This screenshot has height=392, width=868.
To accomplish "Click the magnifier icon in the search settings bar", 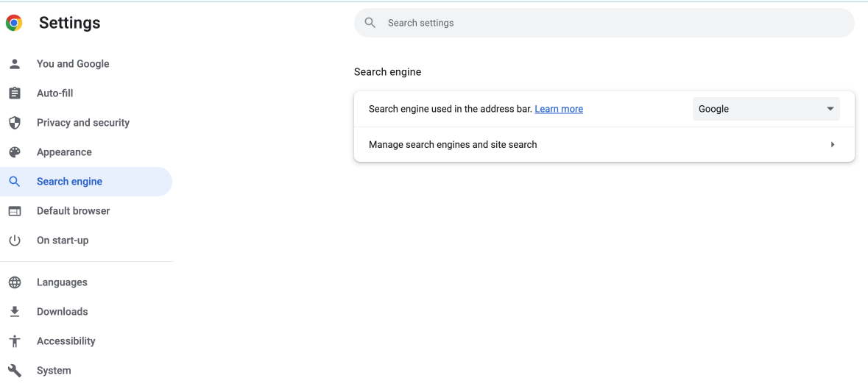I will 370,23.
